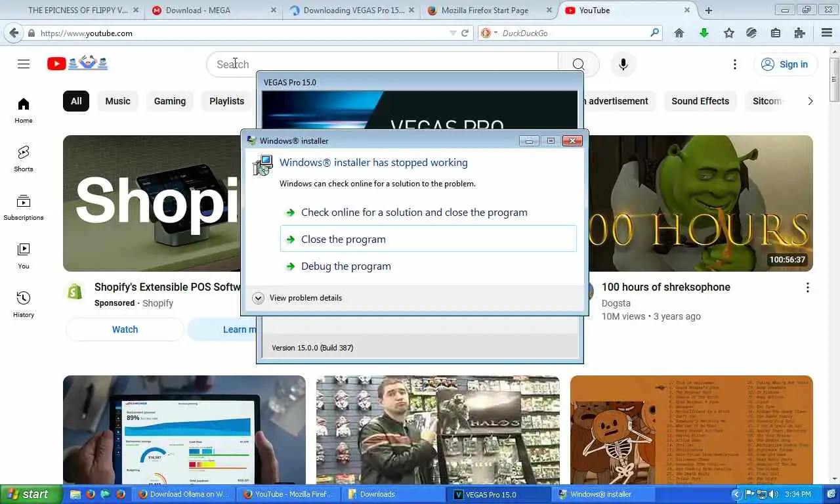Screen dimensions: 840x504
Task: Go back with Firefox back arrow
Action: click(x=14, y=33)
